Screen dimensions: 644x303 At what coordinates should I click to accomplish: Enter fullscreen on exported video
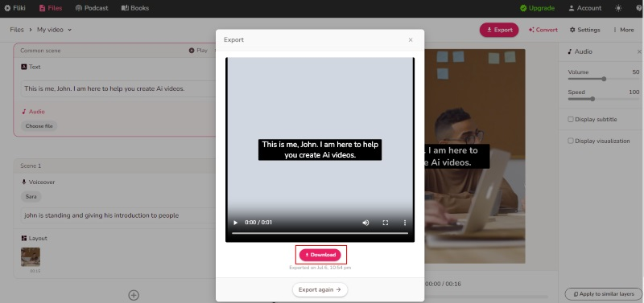[x=386, y=223]
